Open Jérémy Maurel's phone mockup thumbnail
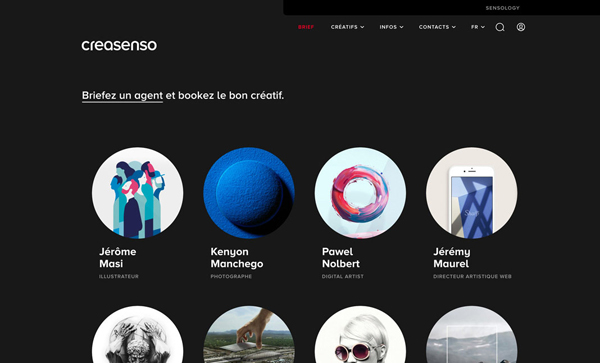 [x=471, y=193]
